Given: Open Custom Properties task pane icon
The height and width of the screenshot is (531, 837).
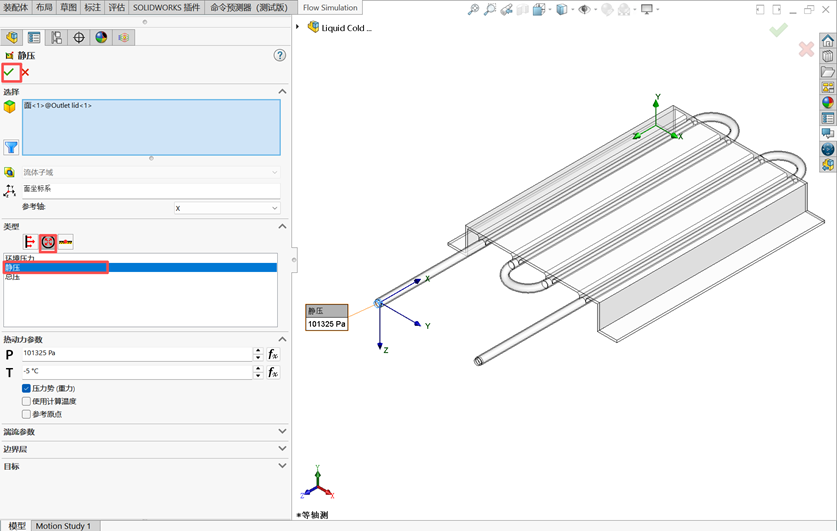Looking at the screenshot, I should (x=828, y=118).
